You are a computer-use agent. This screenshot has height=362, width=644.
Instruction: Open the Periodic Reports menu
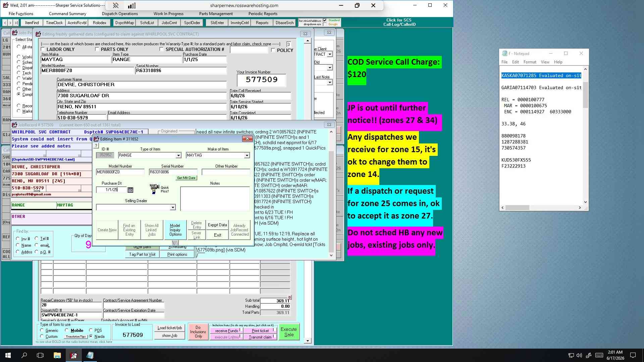(x=263, y=14)
